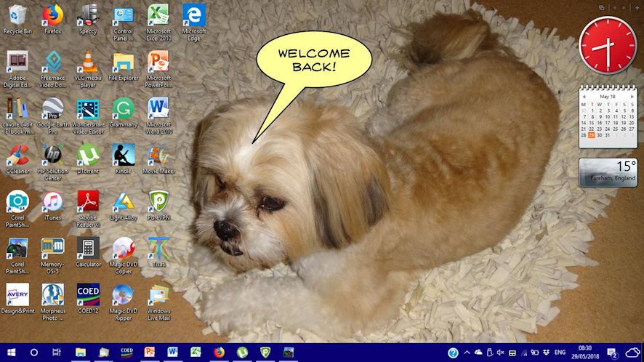
Task: Open the µTorrent desktop icon
Action: pos(88,156)
